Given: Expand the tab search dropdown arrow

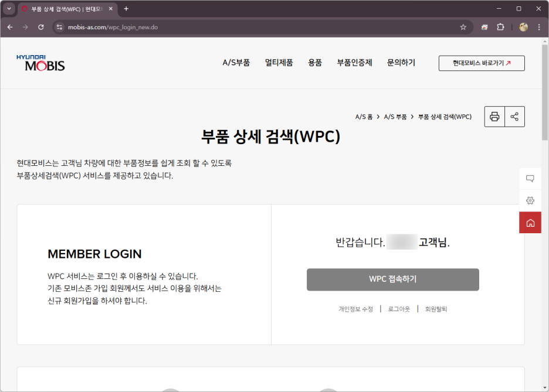Looking at the screenshot, I should pyautogui.click(x=9, y=9).
